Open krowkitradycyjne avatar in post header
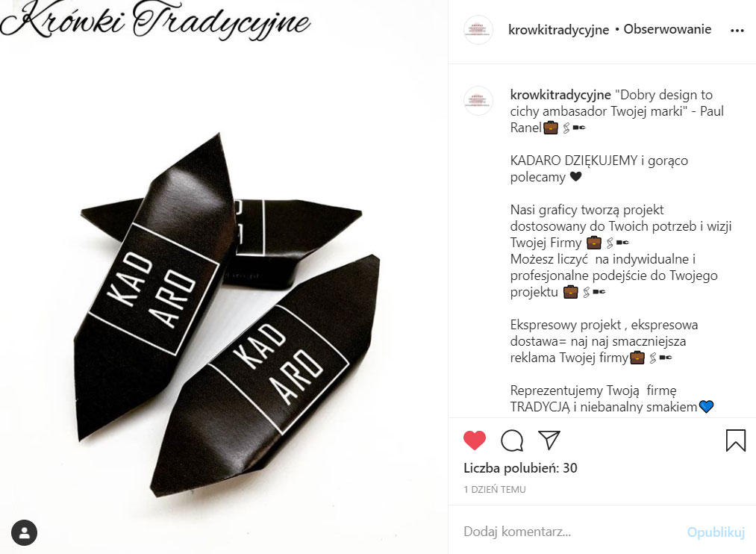The width and height of the screenshot is (756, 554). pyautogui.click(x=478, y=30)
